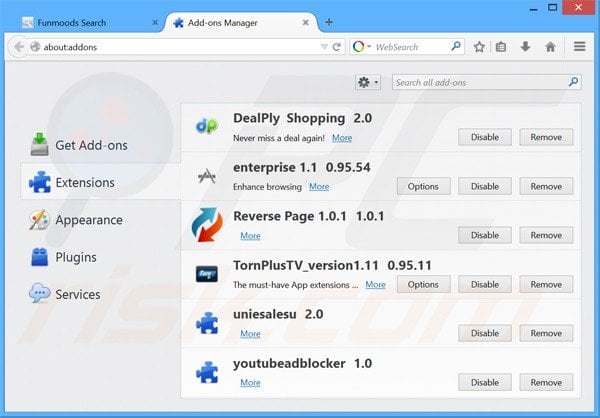The height and width of the screenshot is (418, 600).
Task: Select the DealPly Shopping 2.0 title
Action: 302,118
